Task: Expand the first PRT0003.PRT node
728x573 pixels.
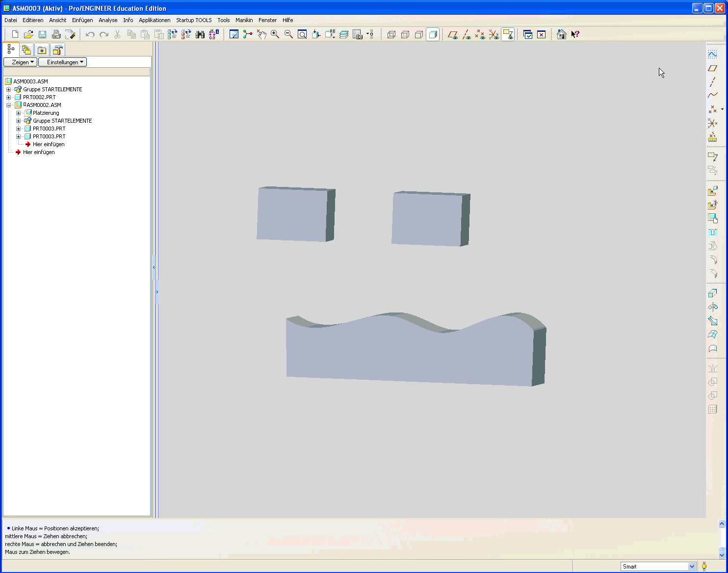Action: pyautogui.click(x=18, y=129)
